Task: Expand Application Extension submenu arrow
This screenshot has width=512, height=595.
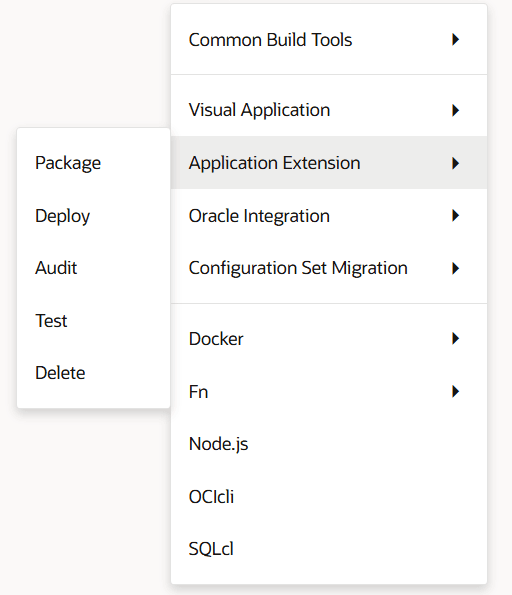Action: 455,163
